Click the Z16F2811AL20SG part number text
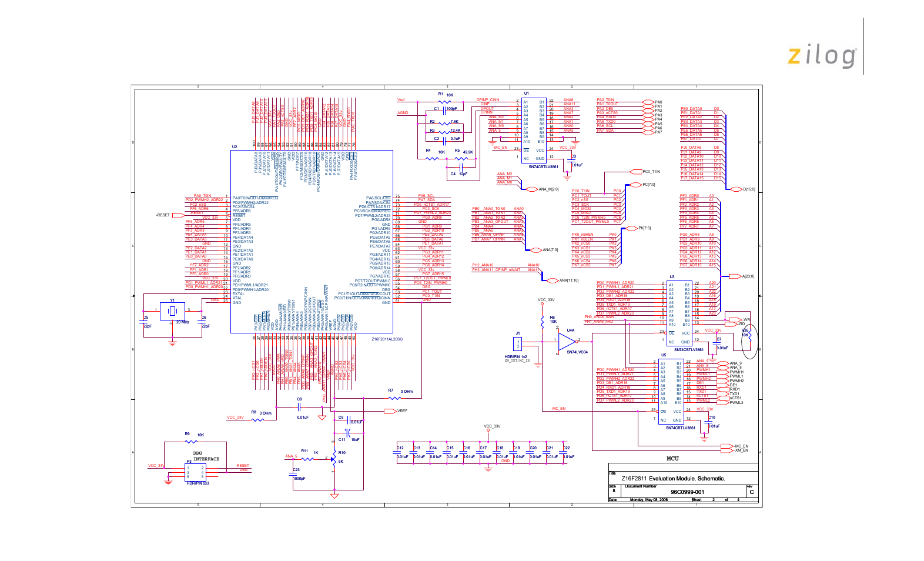 [387, 339]
